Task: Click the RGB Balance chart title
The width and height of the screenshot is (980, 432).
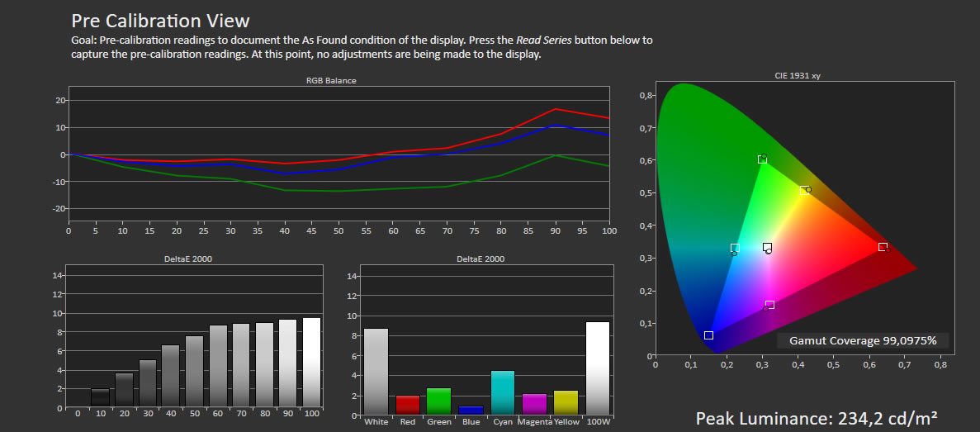Action: [331, 80]
